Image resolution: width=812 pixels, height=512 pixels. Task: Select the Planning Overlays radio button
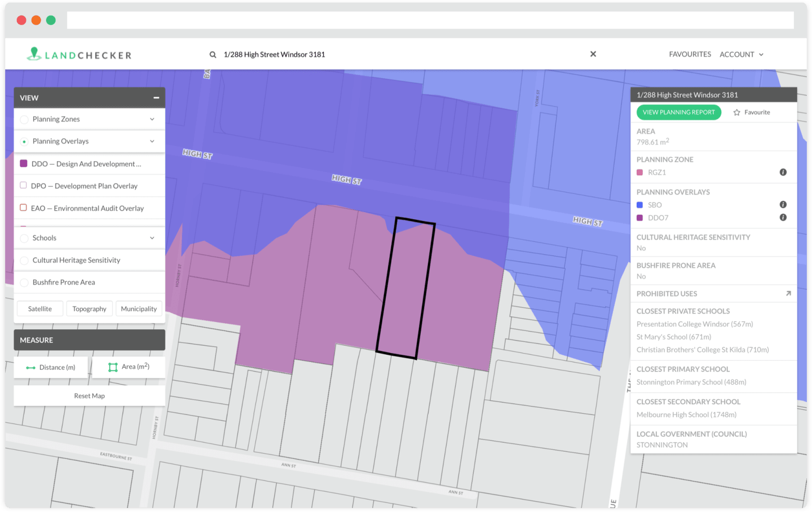(x=24, y=141)
